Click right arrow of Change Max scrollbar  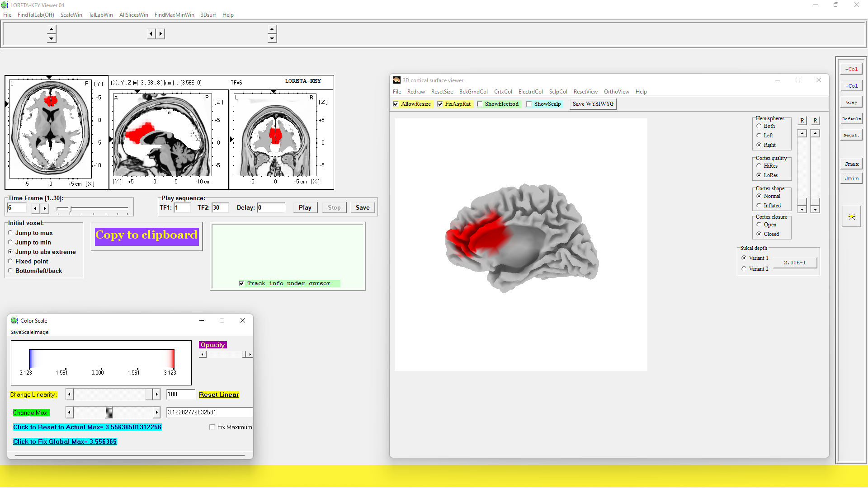[x=156, y=412]
